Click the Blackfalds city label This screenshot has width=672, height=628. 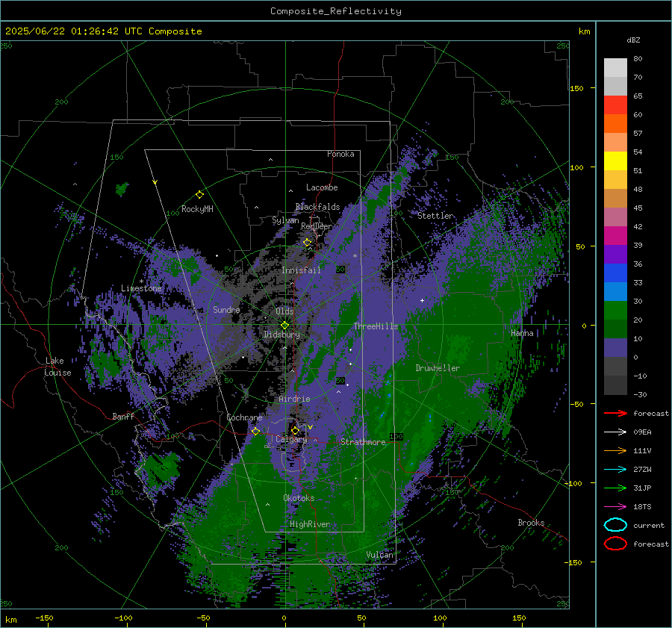click(x=317, y=207)
